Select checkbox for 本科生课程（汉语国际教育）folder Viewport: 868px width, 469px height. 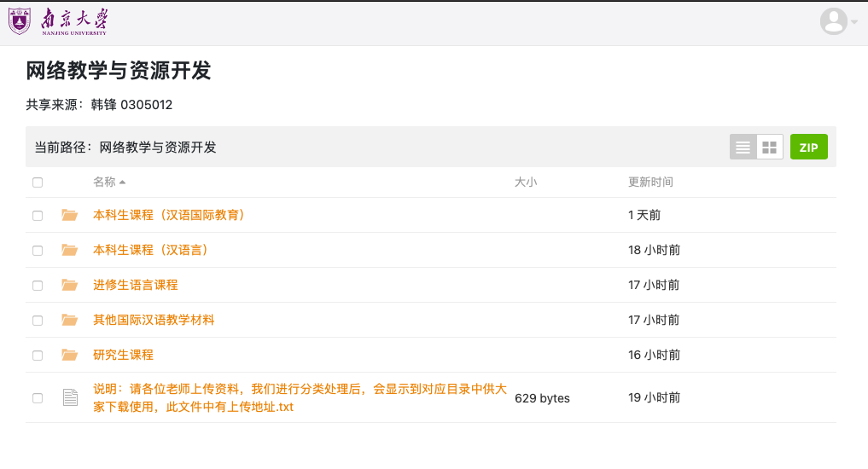pos(38,216)
